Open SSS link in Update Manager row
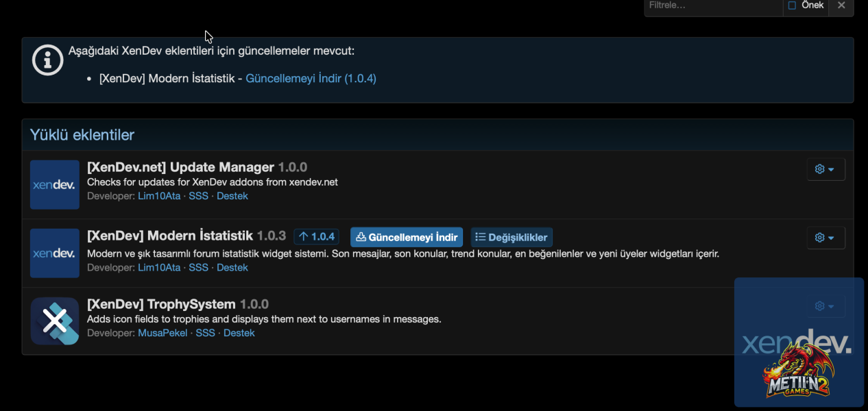This screenshot has height=411, width=868. click(198, 196)
